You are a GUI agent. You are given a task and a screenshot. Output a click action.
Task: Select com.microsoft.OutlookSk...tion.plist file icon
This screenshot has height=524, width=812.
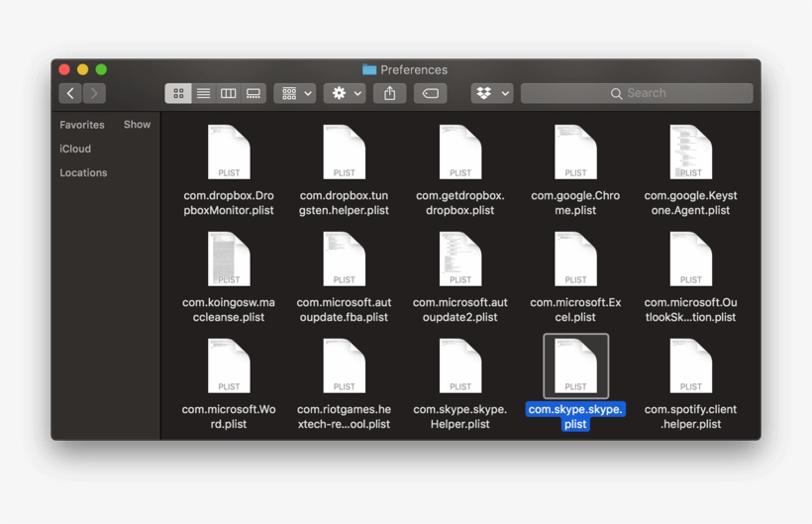(691, 259)
